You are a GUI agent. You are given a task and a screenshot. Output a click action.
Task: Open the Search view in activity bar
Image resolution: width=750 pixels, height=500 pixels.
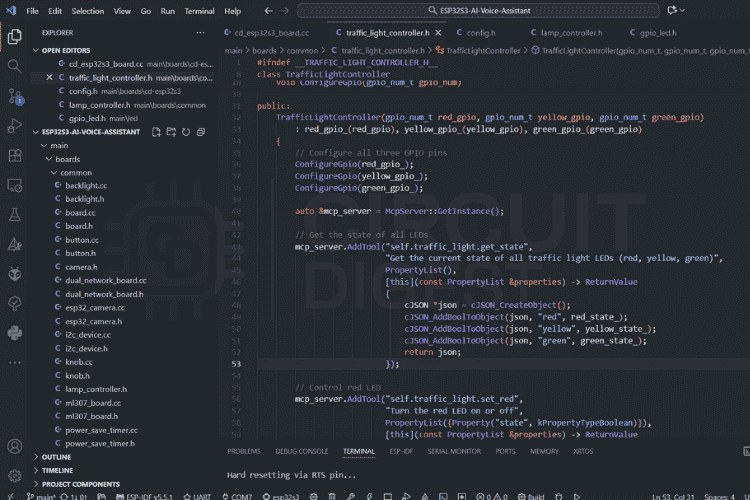click(14, 66)
